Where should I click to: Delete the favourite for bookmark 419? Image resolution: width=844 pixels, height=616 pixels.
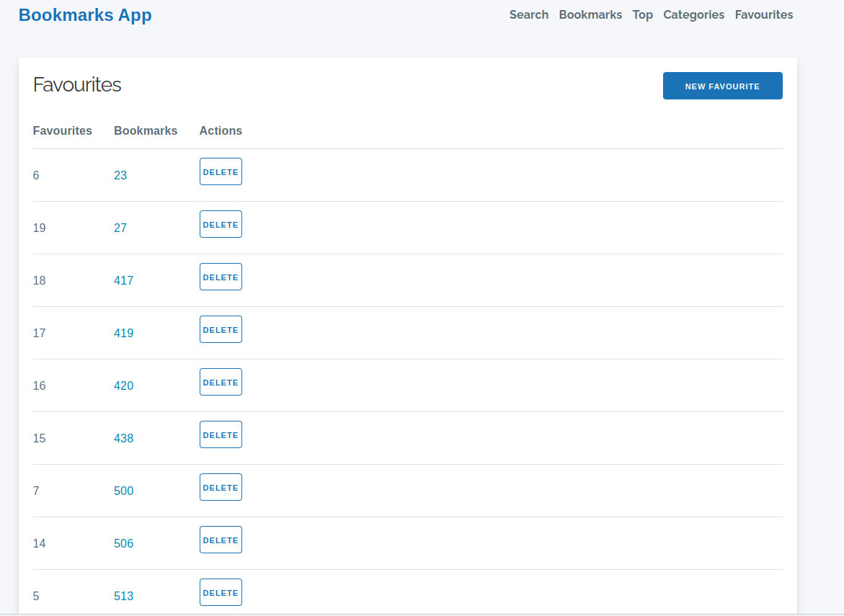pyautogui.click(x=221, y=329)
